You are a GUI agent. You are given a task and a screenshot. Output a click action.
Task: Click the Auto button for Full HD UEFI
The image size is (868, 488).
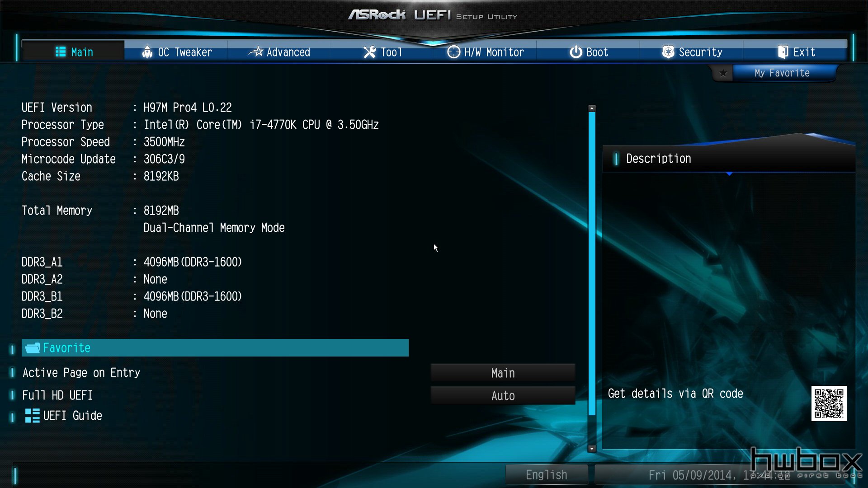[503, 395]
